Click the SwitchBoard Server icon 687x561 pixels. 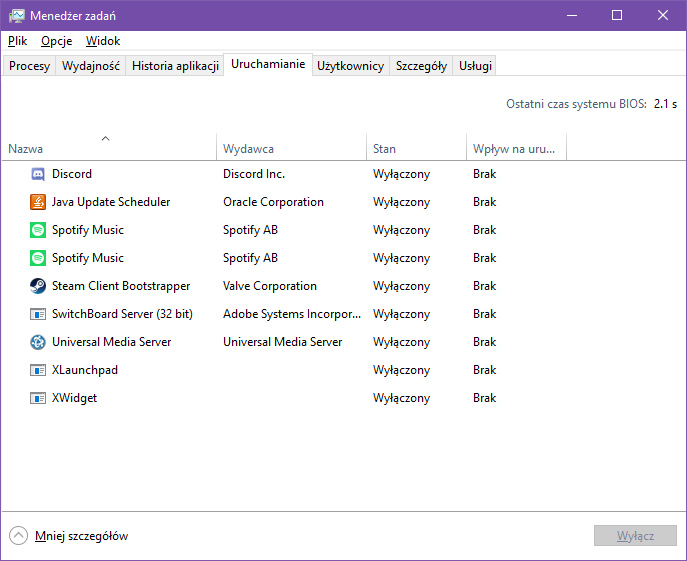point(38,314)
